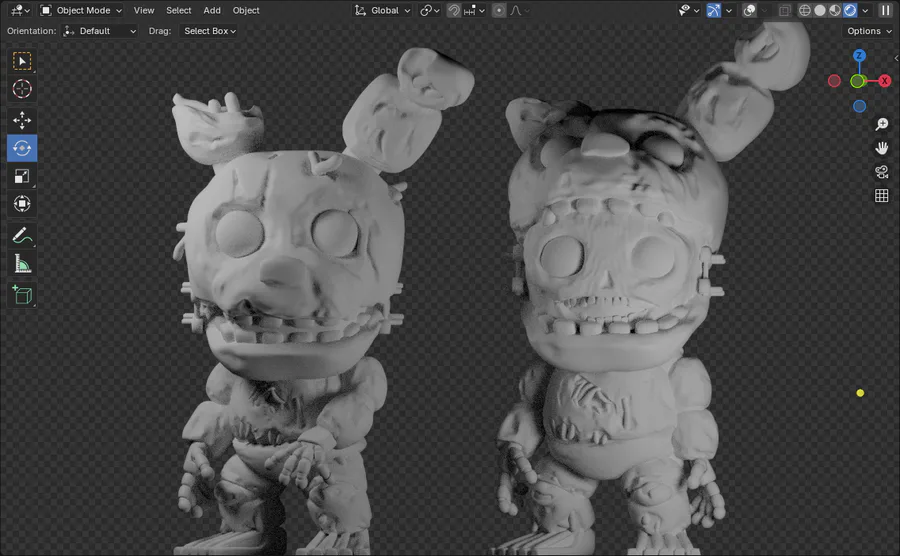Toggle camera view icon
Screen dimensions: 900x556
tap(882, 172)
